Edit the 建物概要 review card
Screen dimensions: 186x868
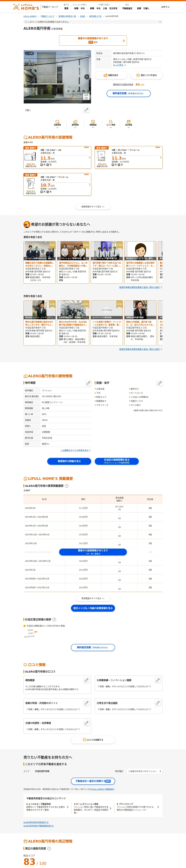tap(86, 680)
